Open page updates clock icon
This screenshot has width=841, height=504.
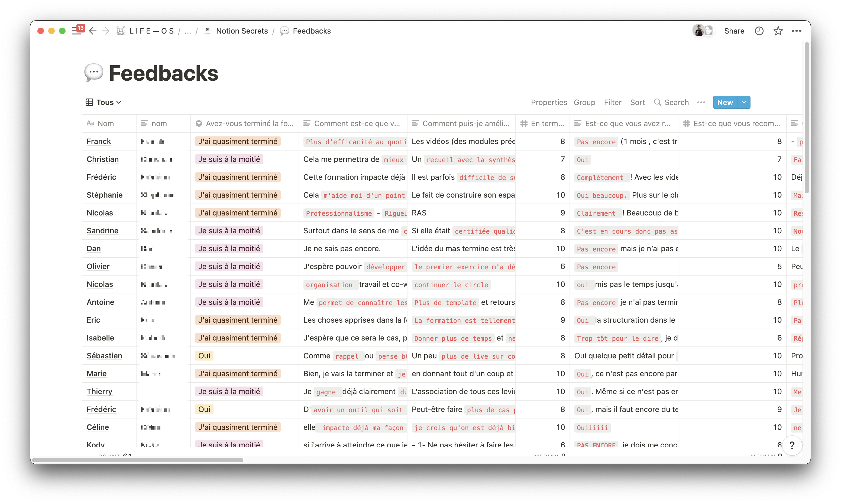point(759,31)
